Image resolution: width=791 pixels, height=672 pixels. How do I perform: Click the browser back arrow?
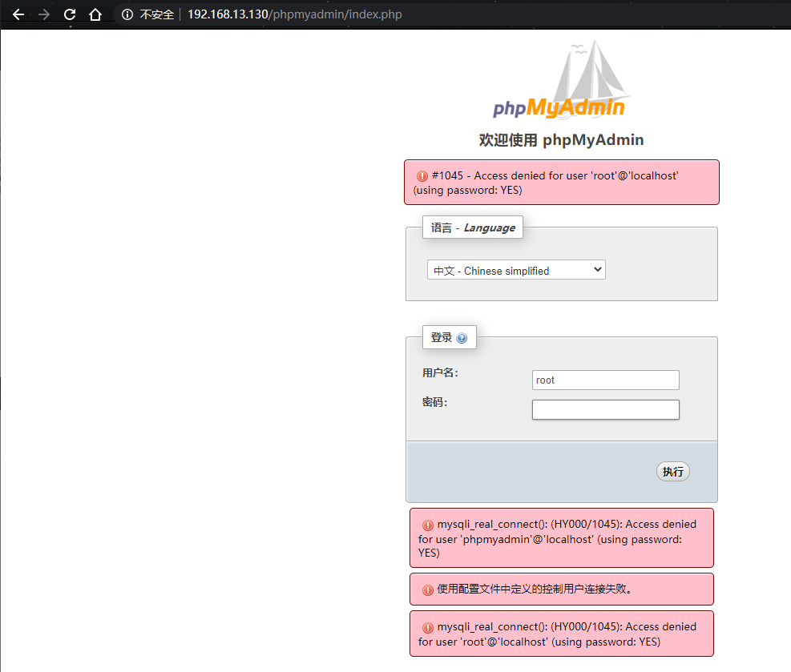[18, 14]
